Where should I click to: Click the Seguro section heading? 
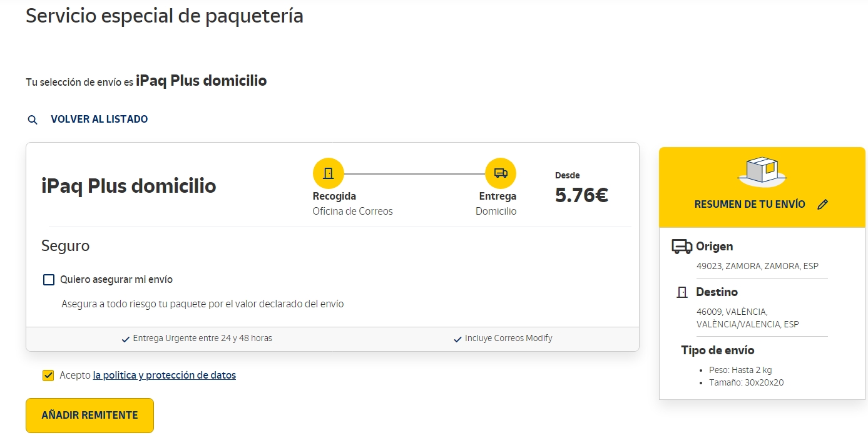click(66, 246)
